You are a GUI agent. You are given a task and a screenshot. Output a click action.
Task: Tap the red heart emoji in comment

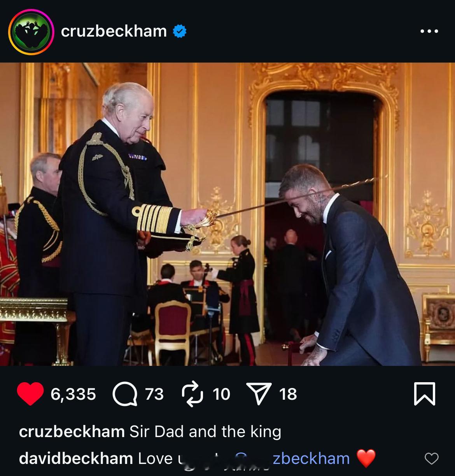tap(366, 458)
